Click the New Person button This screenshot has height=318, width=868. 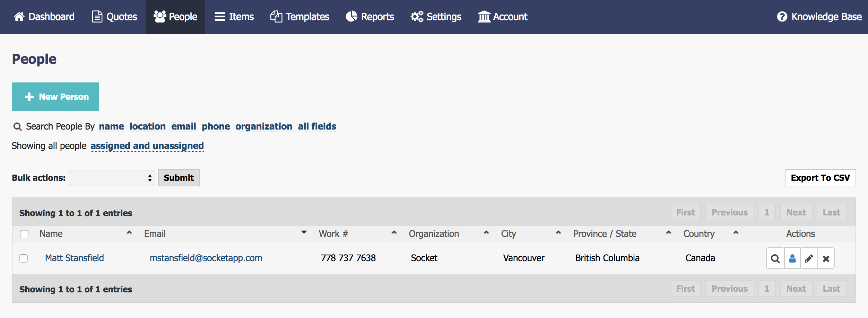point(55,97)
